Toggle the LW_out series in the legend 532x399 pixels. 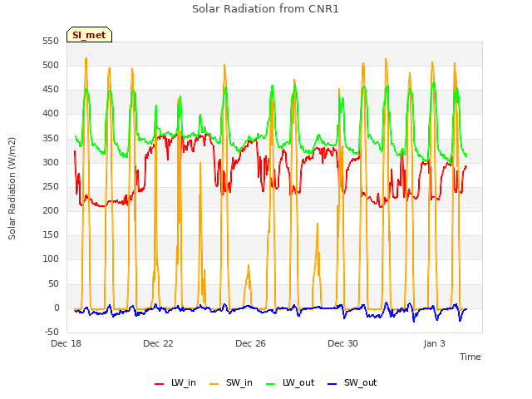(290, 382)
